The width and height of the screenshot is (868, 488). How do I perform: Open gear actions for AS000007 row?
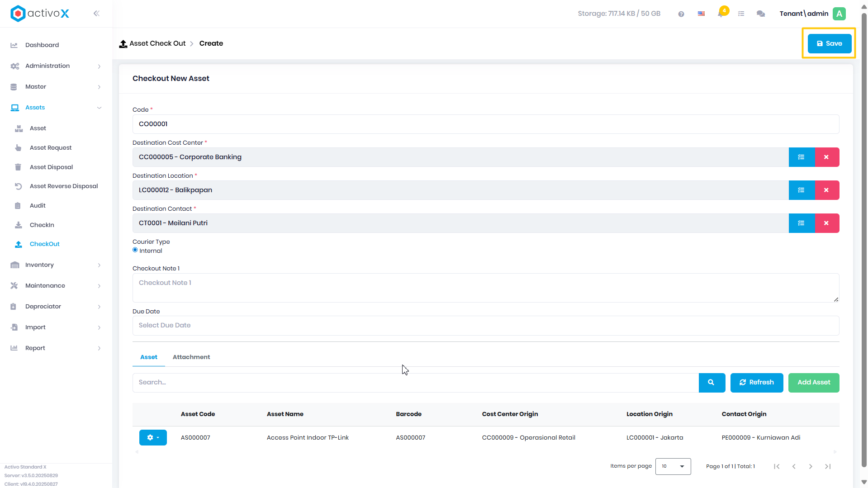(153, 437)
